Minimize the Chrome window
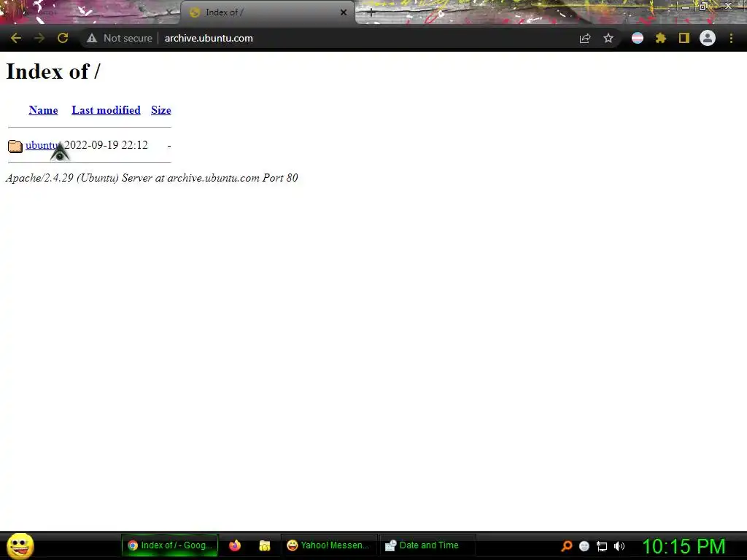Viewport: 747px width, 560px height. click(x=686, y=7)
